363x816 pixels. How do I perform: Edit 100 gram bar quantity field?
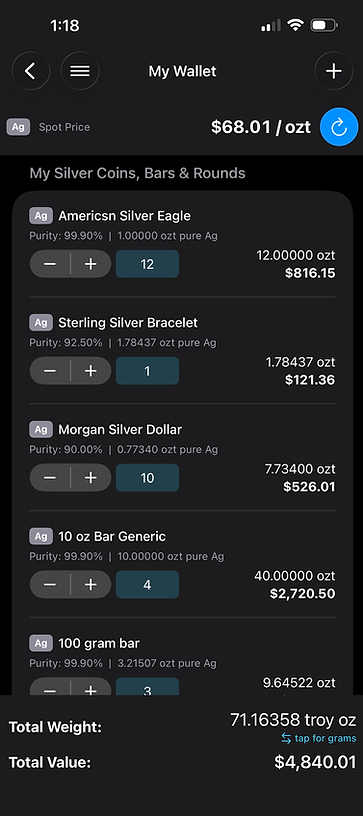147,687
